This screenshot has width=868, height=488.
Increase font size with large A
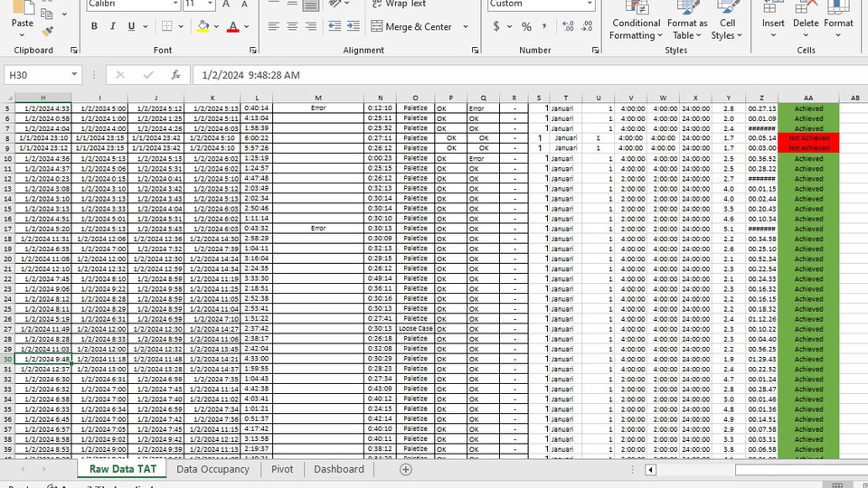pos(226,5)
